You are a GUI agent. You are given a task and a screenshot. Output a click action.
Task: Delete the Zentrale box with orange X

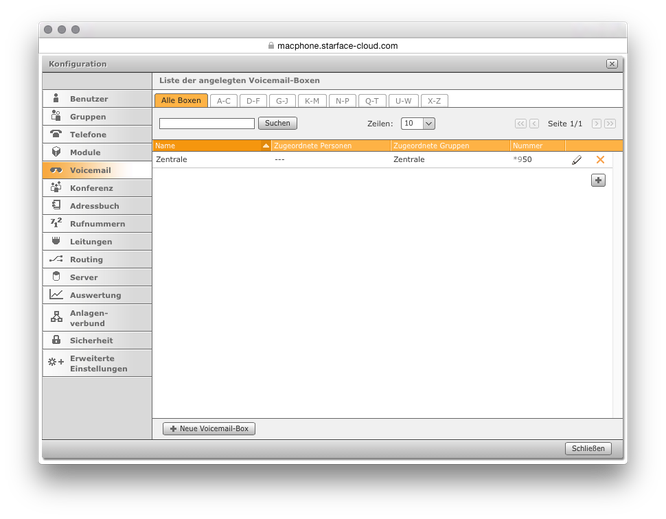click(600, 160)
